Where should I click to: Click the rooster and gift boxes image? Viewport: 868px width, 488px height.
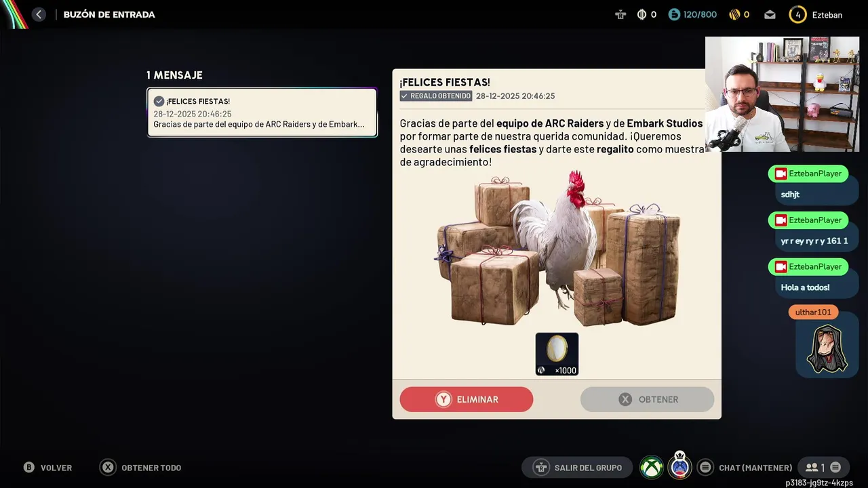(557, 249)
